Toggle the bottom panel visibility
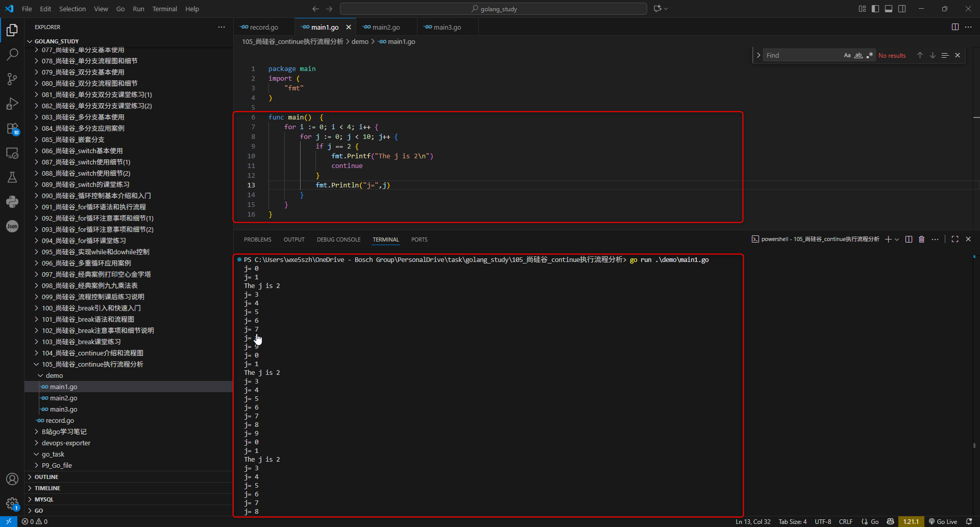Screen dimensions: 980x527 click(889, 9)
